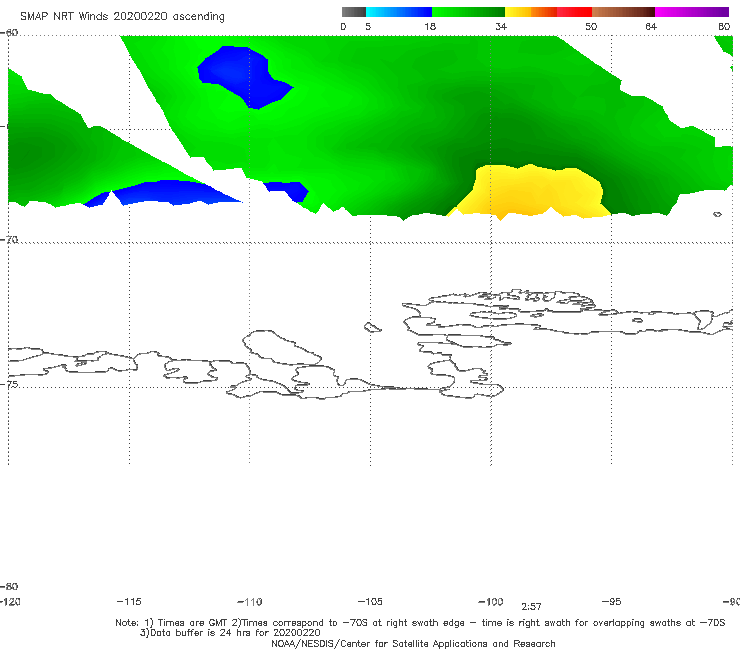Click the yellow high-wind region on the map
The width and height of the screenshot is (740, 650).
(x=531, y=191)
